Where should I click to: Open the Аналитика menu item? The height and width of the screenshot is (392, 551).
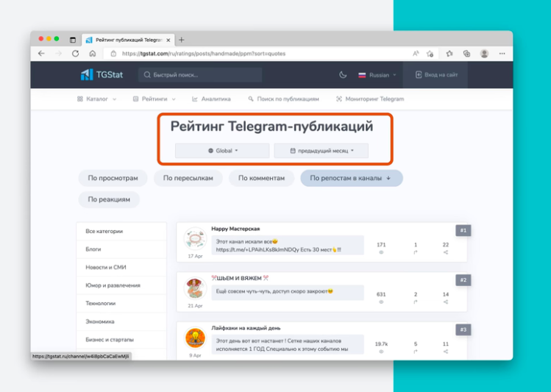click(x=211, y=99)
